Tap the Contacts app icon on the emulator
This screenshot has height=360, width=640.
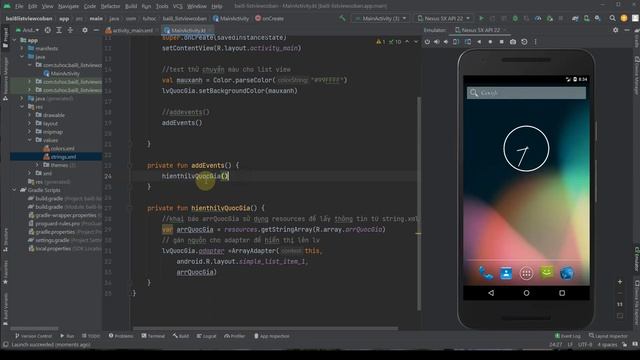click(506, 273)
